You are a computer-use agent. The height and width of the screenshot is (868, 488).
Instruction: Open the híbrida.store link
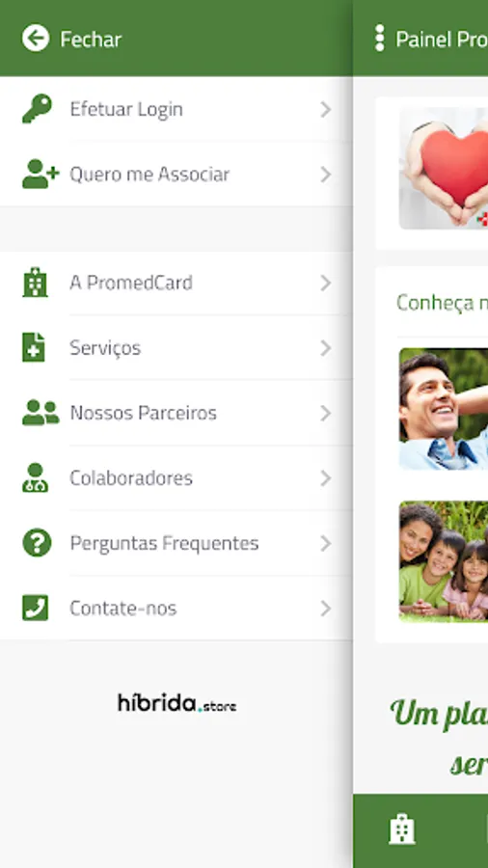tap(176, 704)
